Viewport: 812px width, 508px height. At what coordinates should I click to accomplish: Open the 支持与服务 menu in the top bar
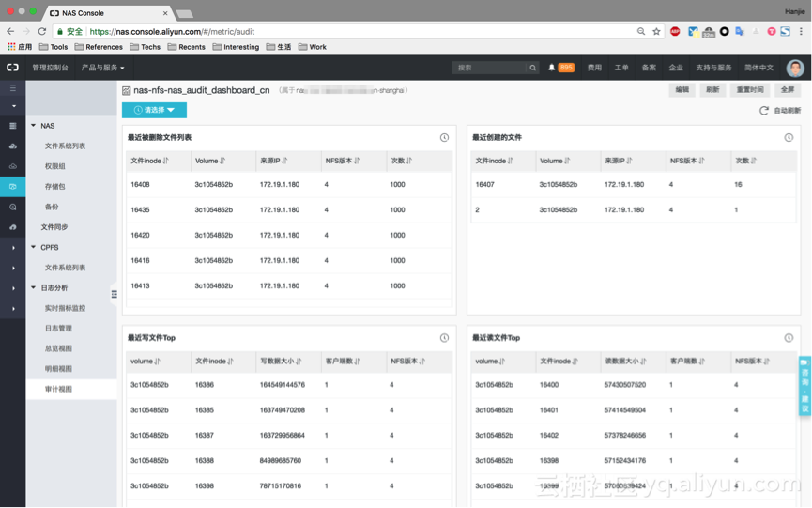713,68
